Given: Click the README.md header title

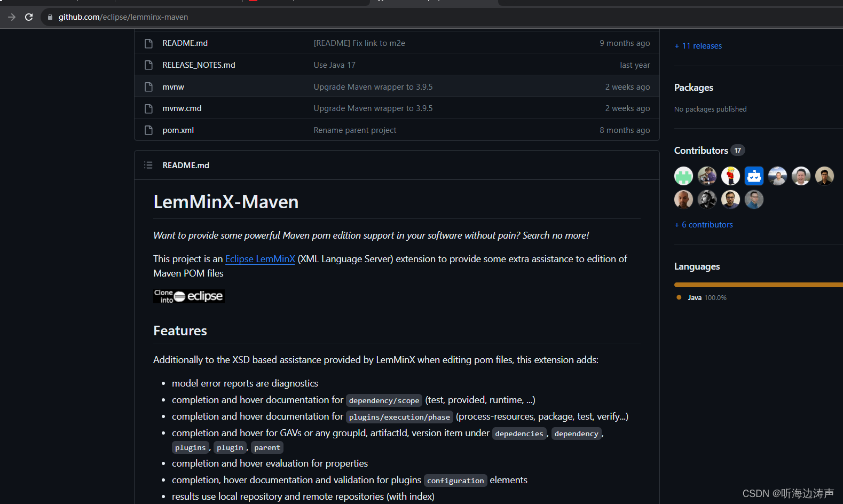Looking at the screenshot, I should (186, 166).
